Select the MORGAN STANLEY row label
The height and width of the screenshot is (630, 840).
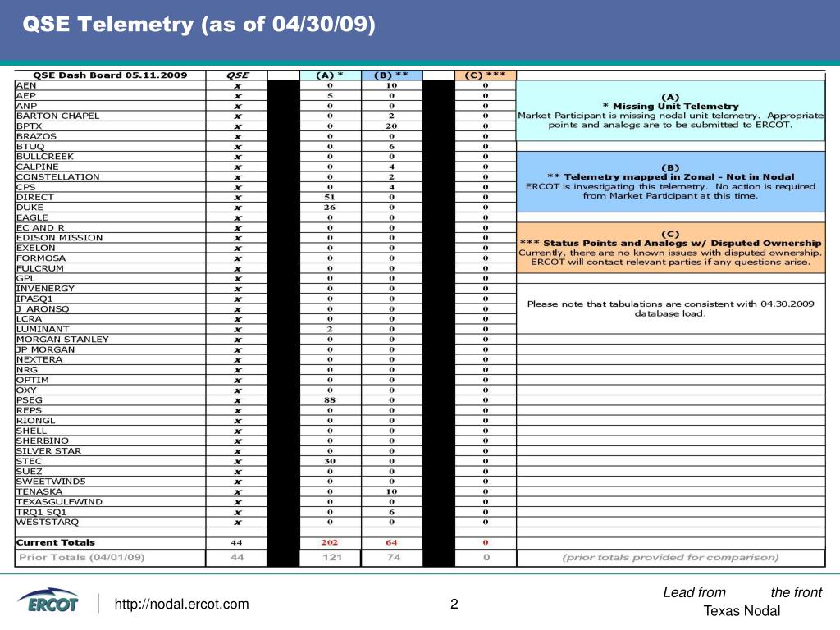point(62,340)
